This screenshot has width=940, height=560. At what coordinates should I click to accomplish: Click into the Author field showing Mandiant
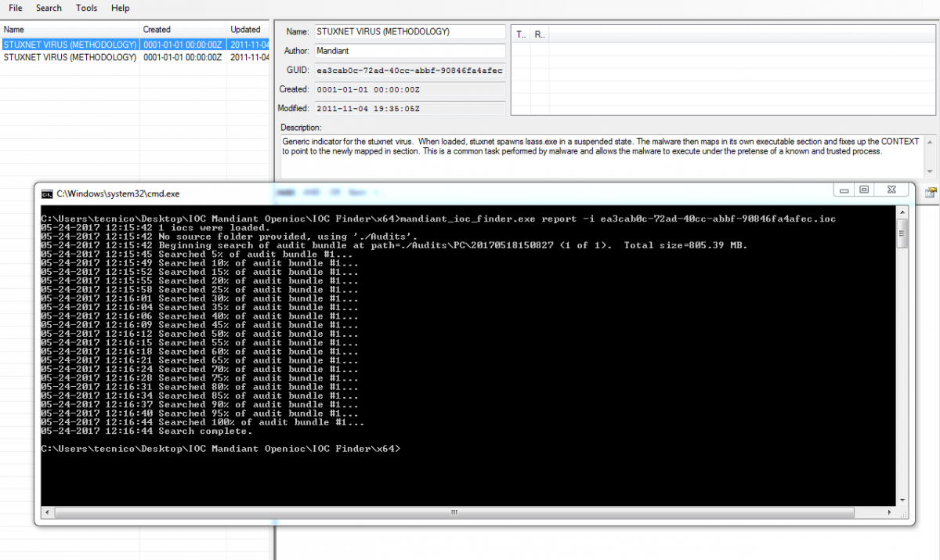point(410,51)
